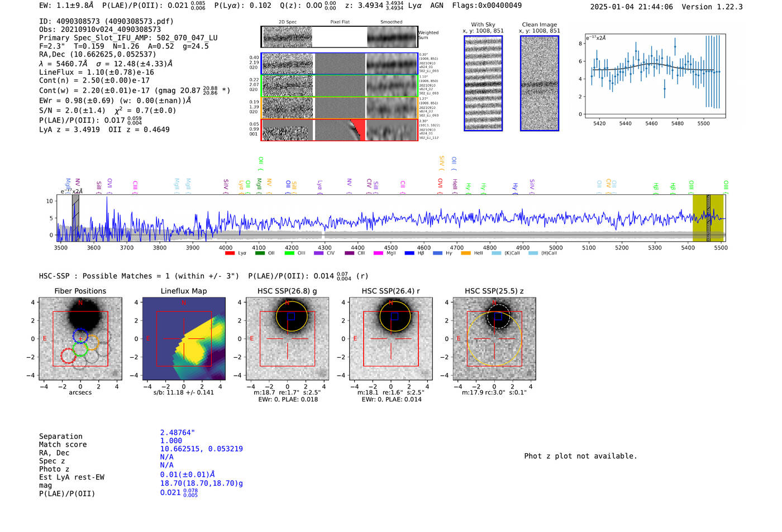
Task: Click the timestamp 2025-01-04 21:44:06
Action: pyautogui.click(x=632, y=7)
